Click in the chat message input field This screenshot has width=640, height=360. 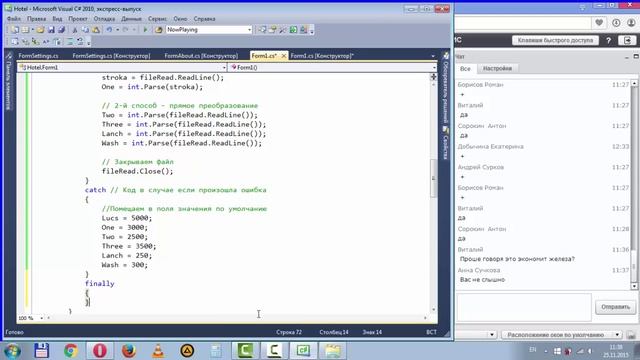pos(524,307)
